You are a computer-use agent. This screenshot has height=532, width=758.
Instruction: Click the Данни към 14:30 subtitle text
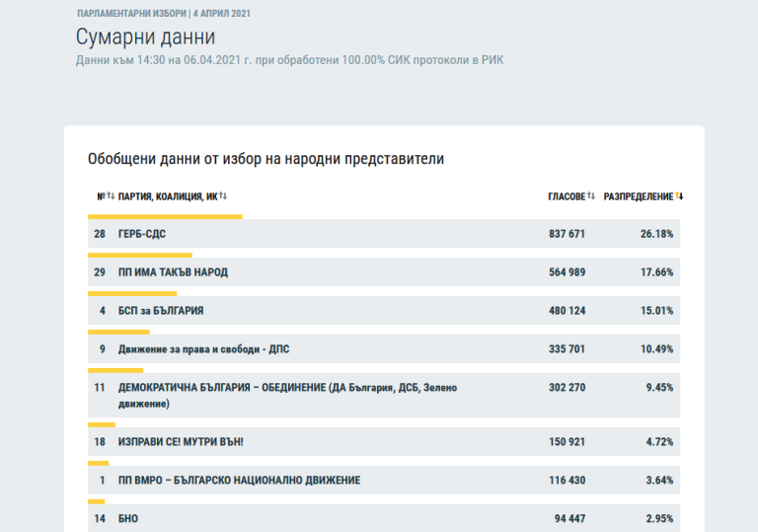(x=289, y=60)
